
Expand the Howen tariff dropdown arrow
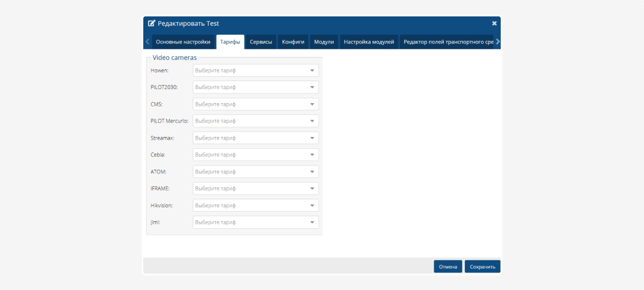pyautogui.click(x=312, y=70)
